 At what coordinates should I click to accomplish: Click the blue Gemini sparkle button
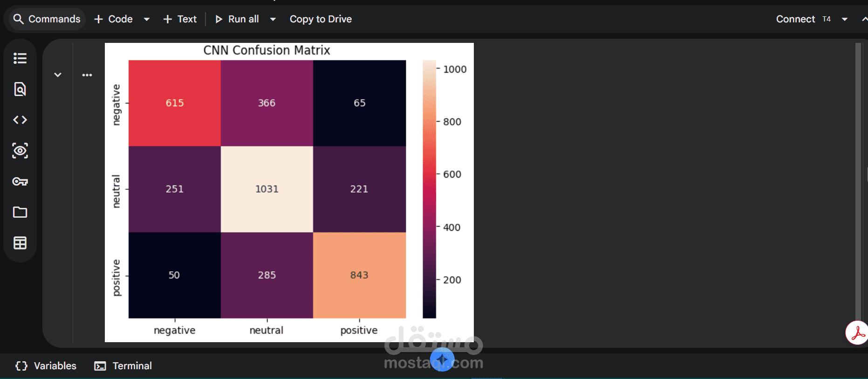pyautogui.click(x=442, y=359)
